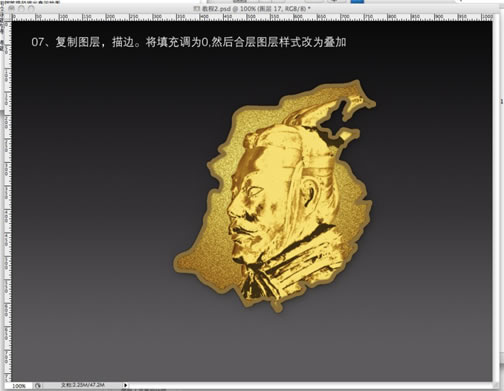The height and width of the screenshot is (391, 504).
Task: Click the vertical ruler beside the canvas
Action: (x=8, y=201)
